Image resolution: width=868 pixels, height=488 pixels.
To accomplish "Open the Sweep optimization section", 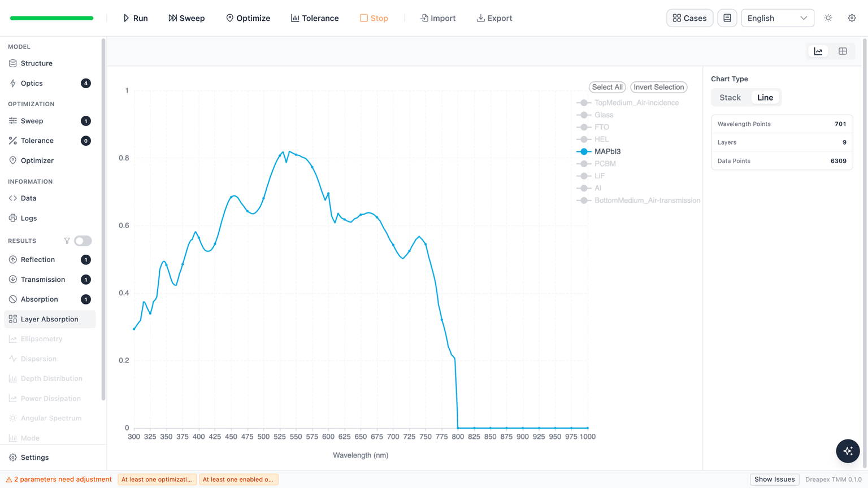I will pyautogui.click(x=50, y=121).
